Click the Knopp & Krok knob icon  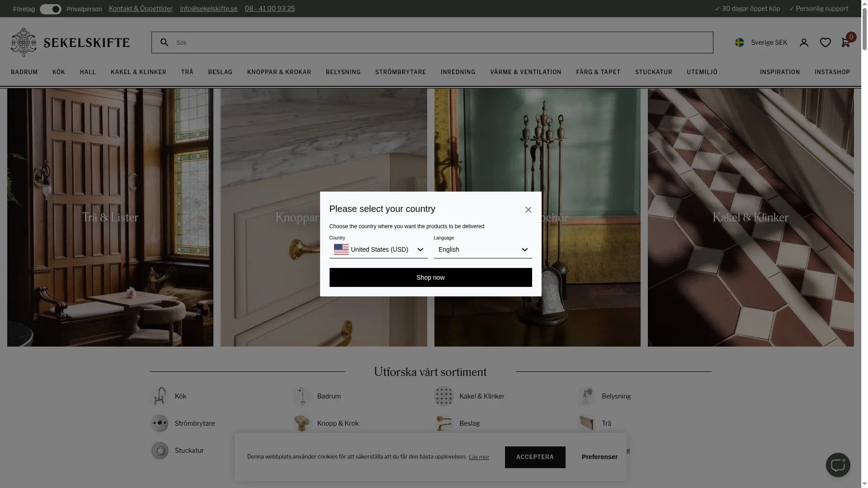(x=302, y=423)
